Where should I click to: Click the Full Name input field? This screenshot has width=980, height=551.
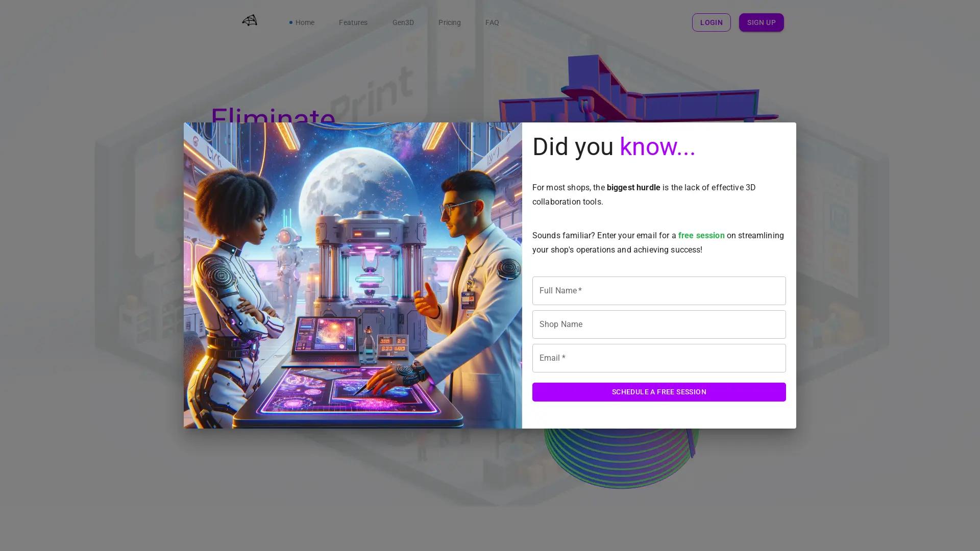[x=659, y=290]
